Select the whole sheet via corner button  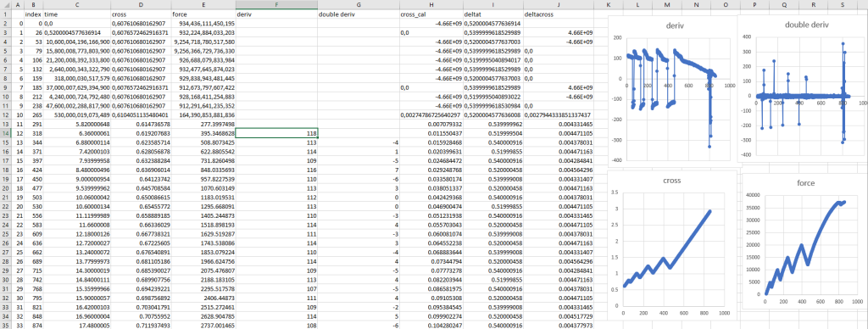(6, 5)
